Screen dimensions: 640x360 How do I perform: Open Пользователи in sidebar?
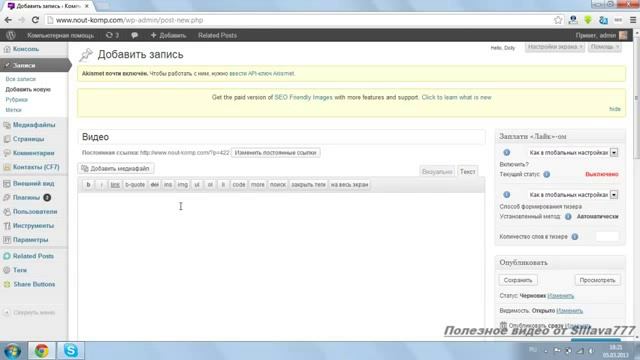click(x=35, y=211)
